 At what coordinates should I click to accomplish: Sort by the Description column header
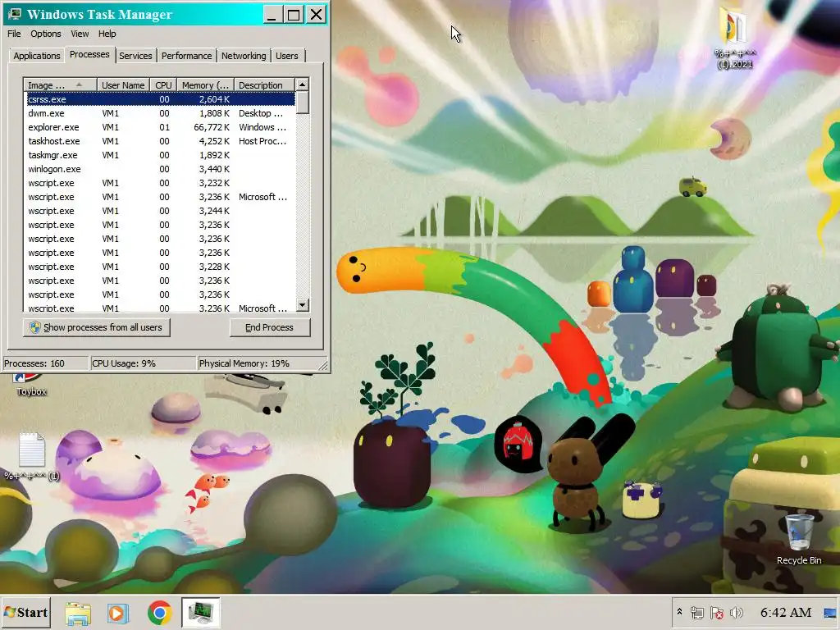264,85
